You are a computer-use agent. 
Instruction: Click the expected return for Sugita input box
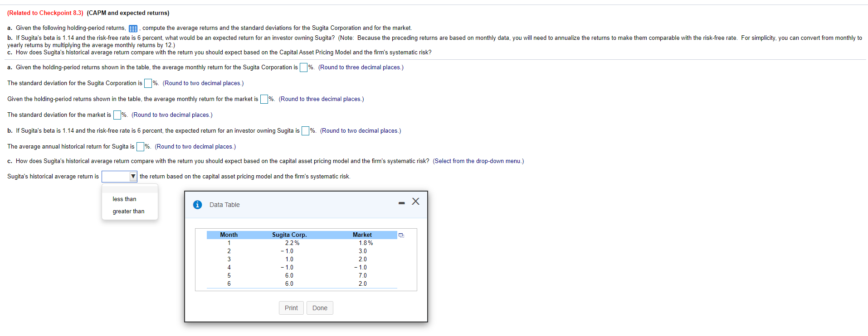306,131
